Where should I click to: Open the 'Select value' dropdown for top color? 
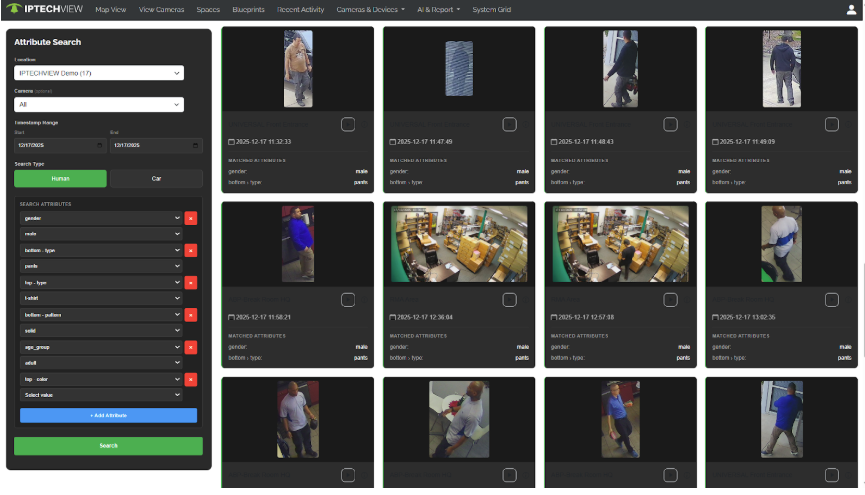click(100, 395)
